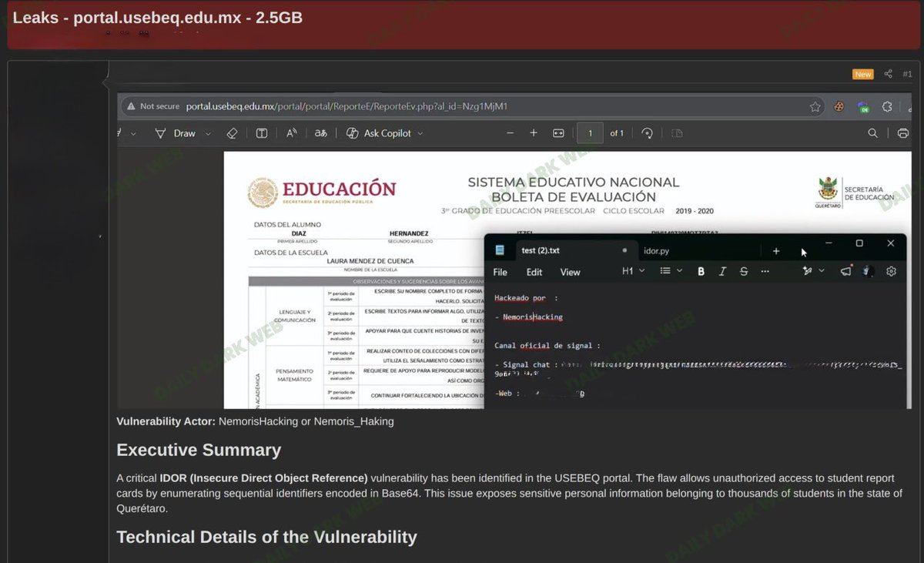Expand the Ask Copilot dropdown arrow
The image size is (924, 563).
420,133
